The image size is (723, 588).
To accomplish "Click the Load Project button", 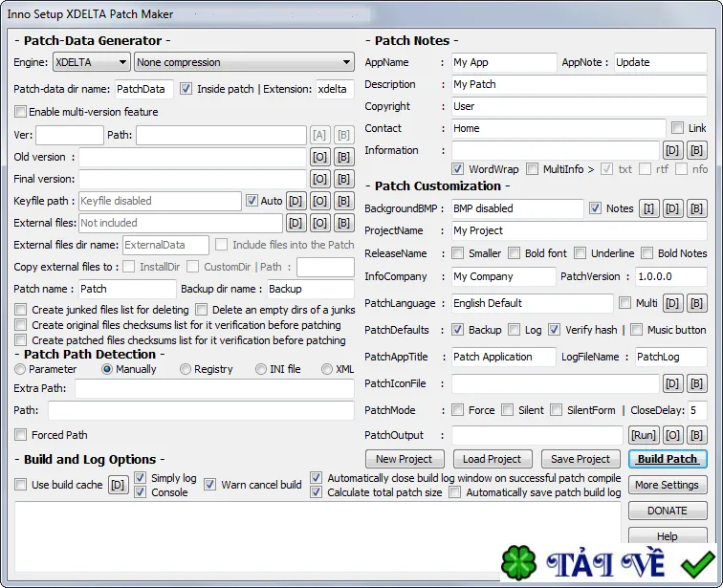I will 492,459.
